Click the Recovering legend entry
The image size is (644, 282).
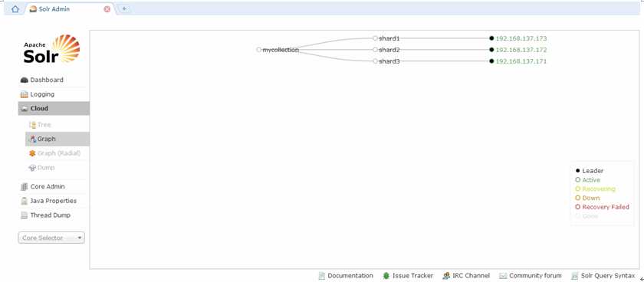tap(595, 189)
